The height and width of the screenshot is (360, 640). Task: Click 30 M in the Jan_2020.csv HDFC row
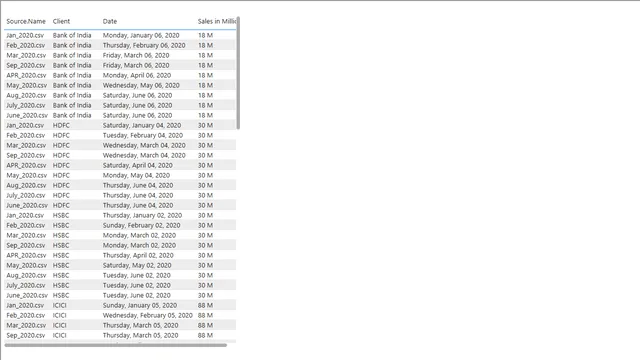coord(205,125)
